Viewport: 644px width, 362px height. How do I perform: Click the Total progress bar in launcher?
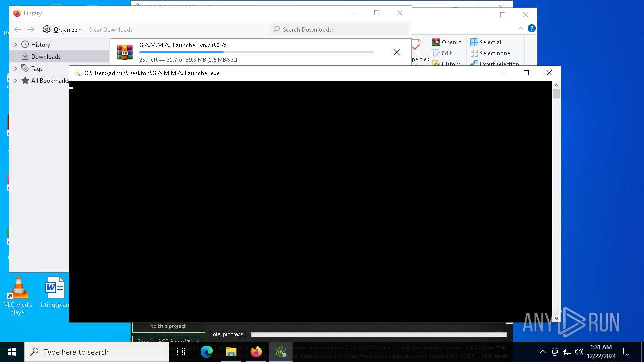coord(378,334)
